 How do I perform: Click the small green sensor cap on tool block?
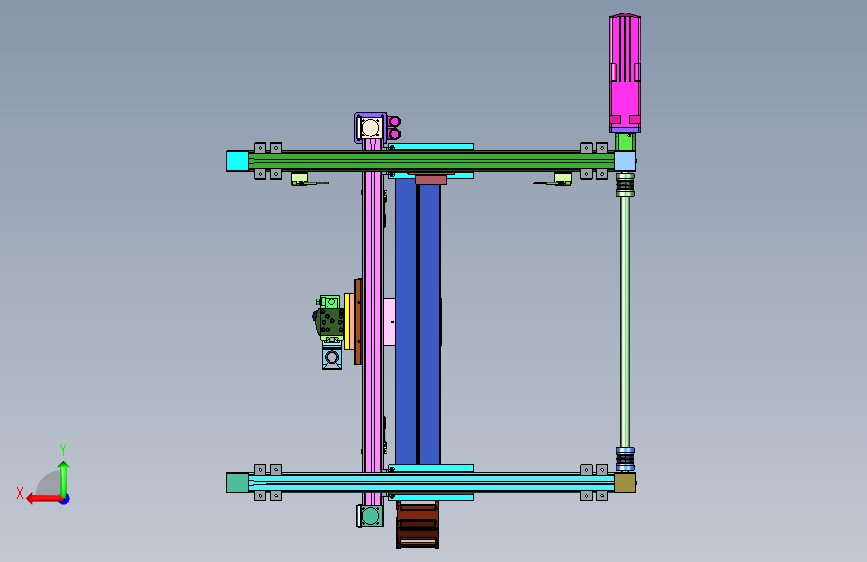(330, 302)
